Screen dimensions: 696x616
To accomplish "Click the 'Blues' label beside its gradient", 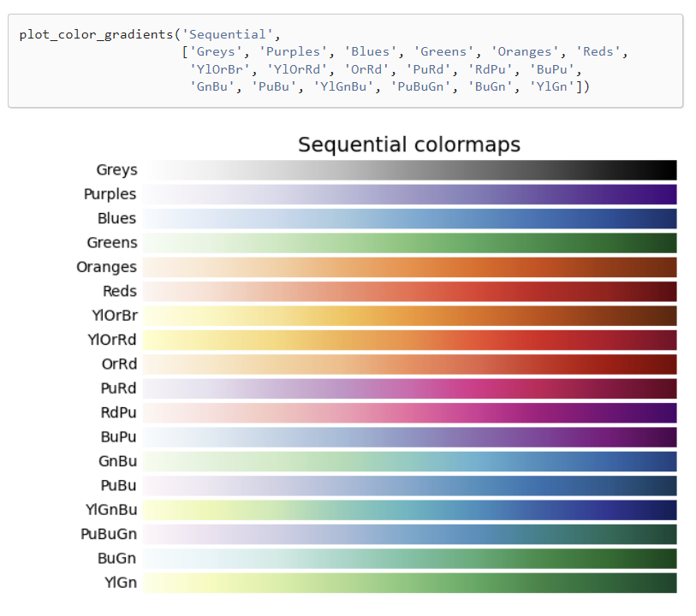I will coord(116,219).
